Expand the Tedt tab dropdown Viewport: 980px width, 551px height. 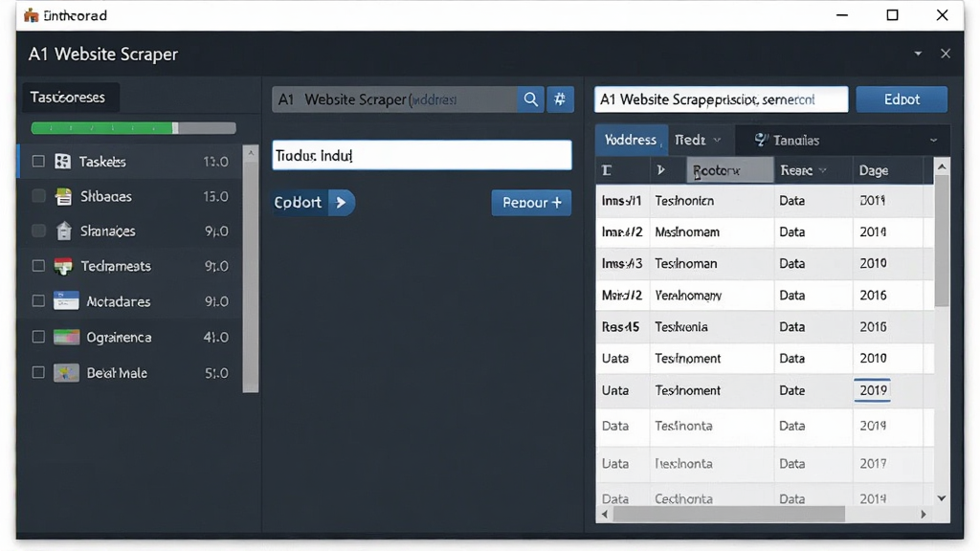[x=717, y=140]
